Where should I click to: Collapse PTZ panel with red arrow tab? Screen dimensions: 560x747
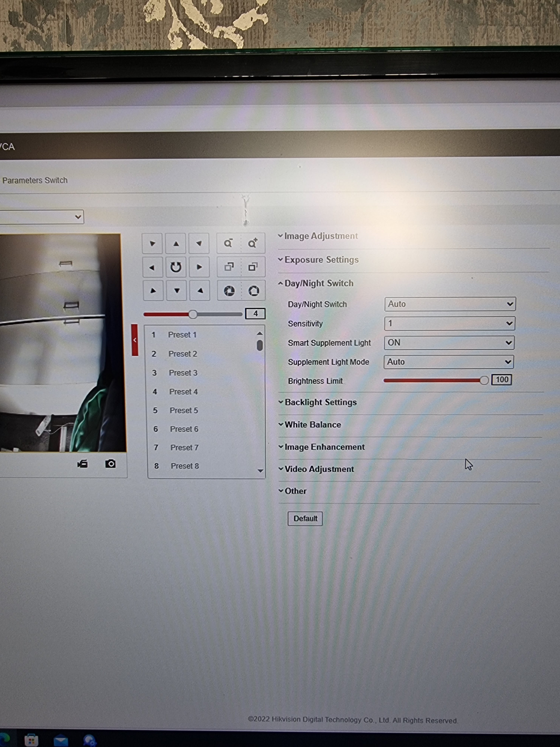tap(135, 340)
